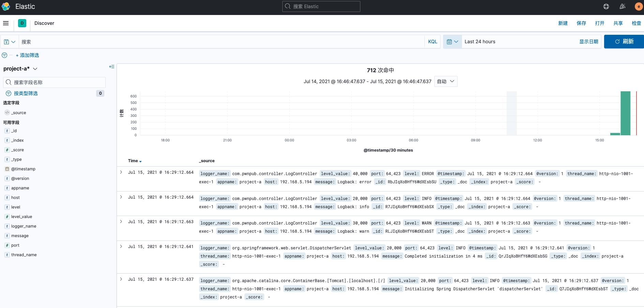Click the appname field type icon
This screenshot has width=644, height=308.
point(7,188)
